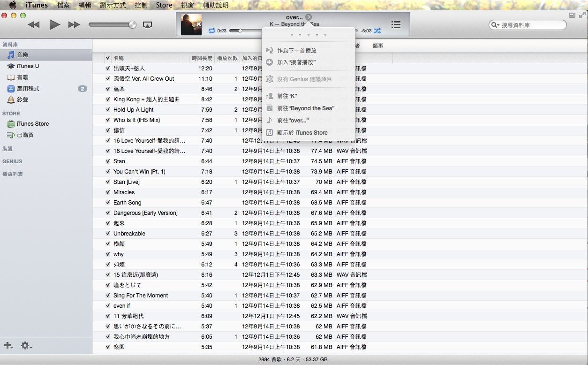Toggle the repeat icon

(212, 30)
